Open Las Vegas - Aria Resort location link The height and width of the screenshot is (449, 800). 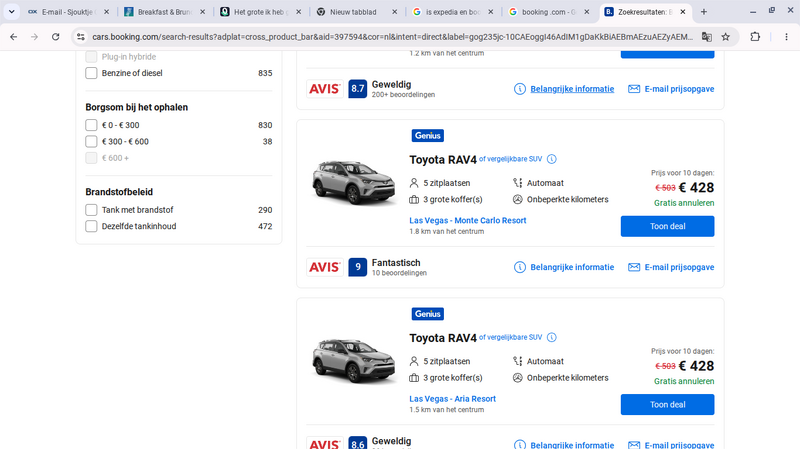click(452, 398)
